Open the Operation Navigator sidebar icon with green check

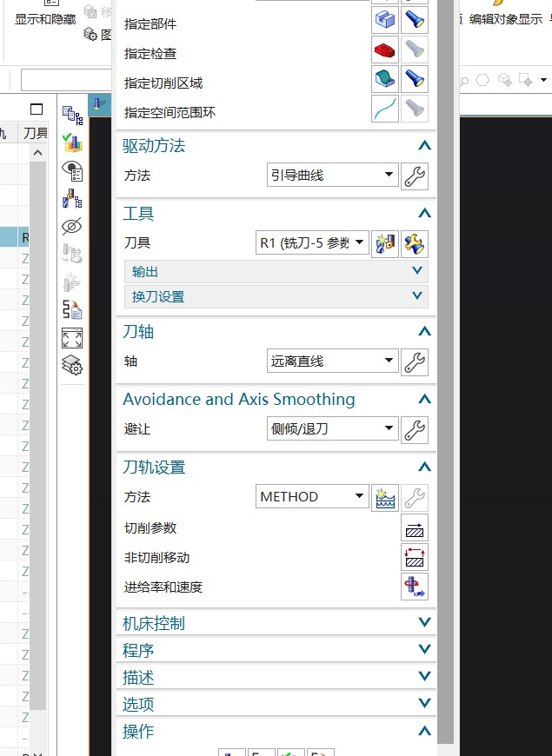[x=72, y=143]
